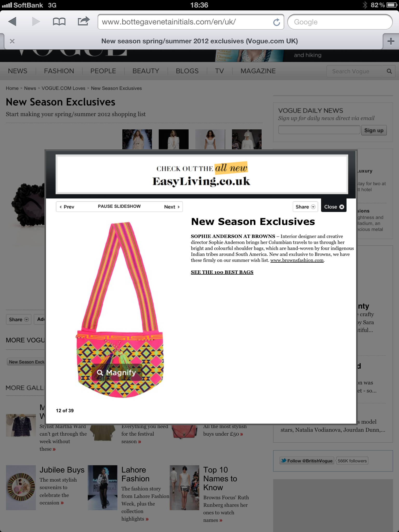The width and height of the screenshot is (399, 532).
Task: Open the SEE THE 100 BEST BAGS link
Action: tap(222, 272)
